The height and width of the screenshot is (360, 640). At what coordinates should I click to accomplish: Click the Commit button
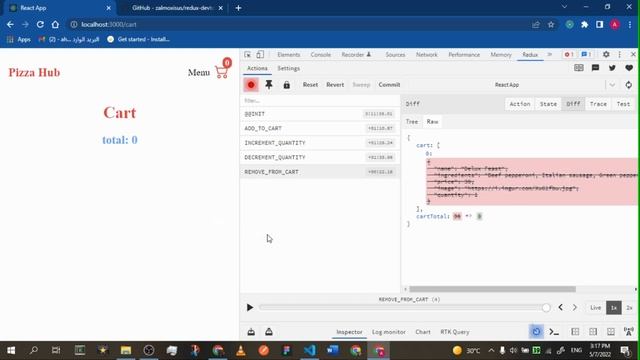389,85
